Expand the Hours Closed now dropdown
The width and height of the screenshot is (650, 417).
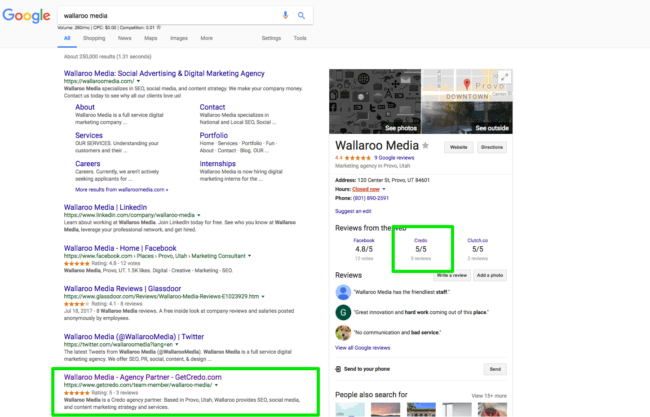tap(384, 189)
